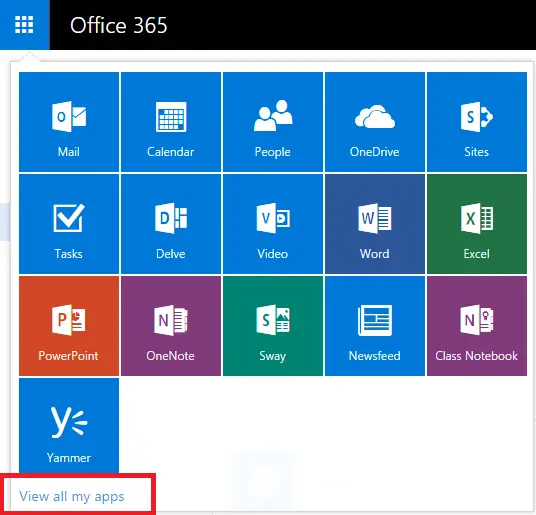This screenshot has width=536, height=515.
Task: Open the SharePoint Sites tile
Action: pos(477,122)
